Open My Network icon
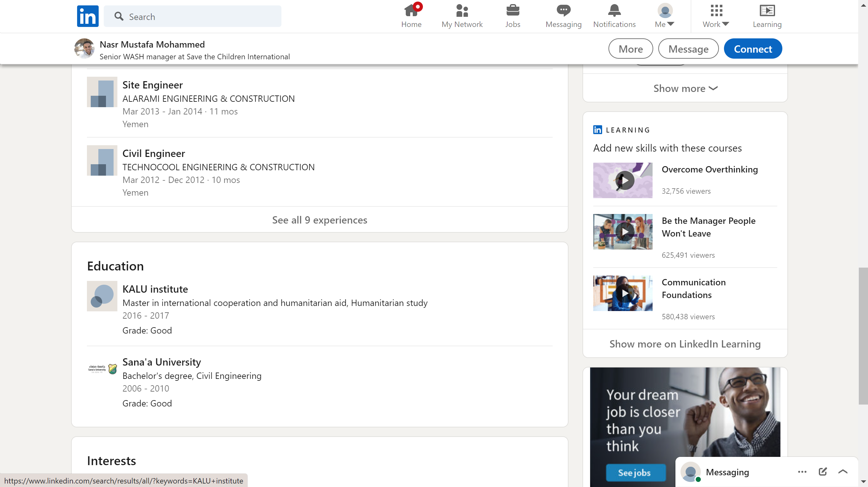This screenshot has width=868, height=487. point(462,11)
